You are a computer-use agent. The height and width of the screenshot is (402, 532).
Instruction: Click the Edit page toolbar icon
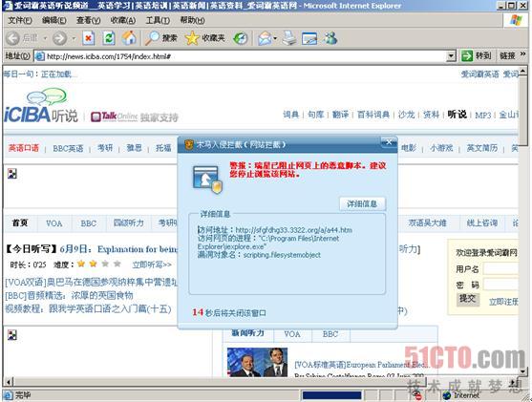(309, 38)
